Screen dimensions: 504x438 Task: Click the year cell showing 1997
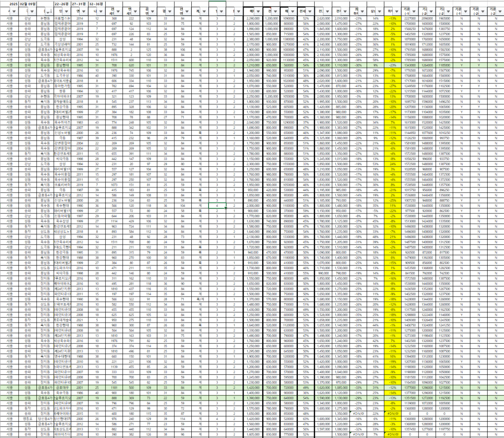tap(79, 216)
